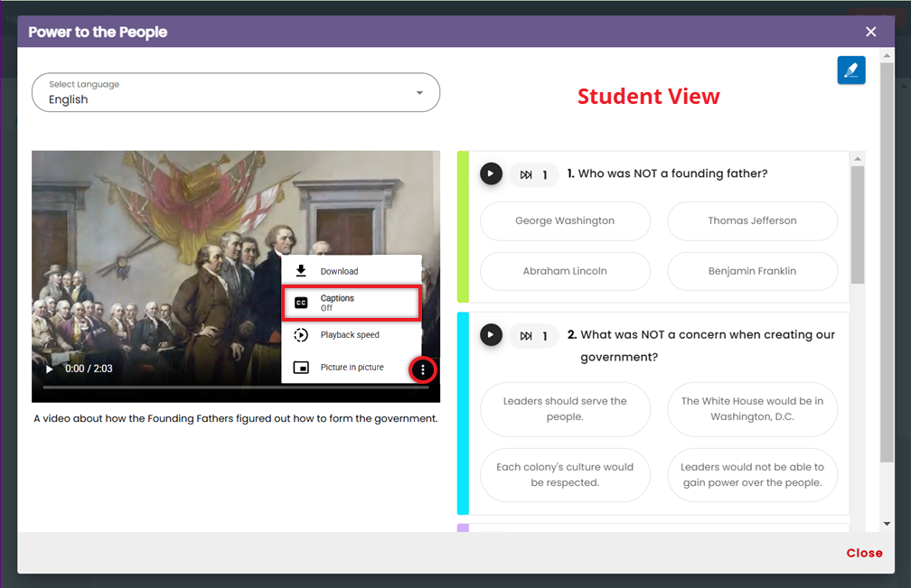
Task: Click the video description text below player
Action: (x=235, y=418)
